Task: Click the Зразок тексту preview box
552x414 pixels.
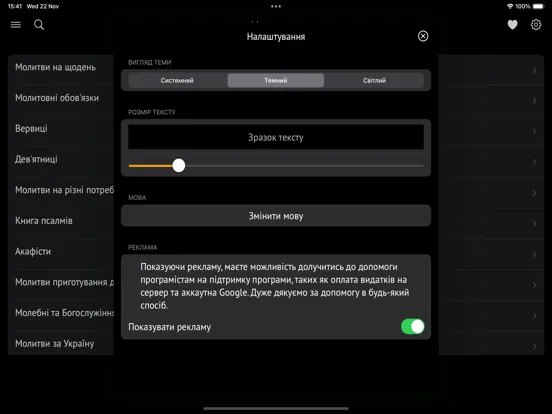Action: [276, 137]
